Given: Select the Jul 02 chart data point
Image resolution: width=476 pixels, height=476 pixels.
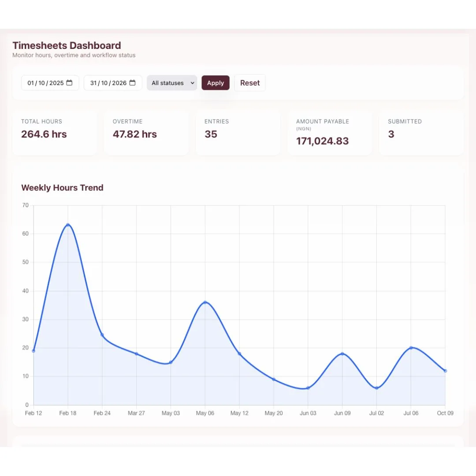Looking at the screenshot, I should (x=377, y=388).
